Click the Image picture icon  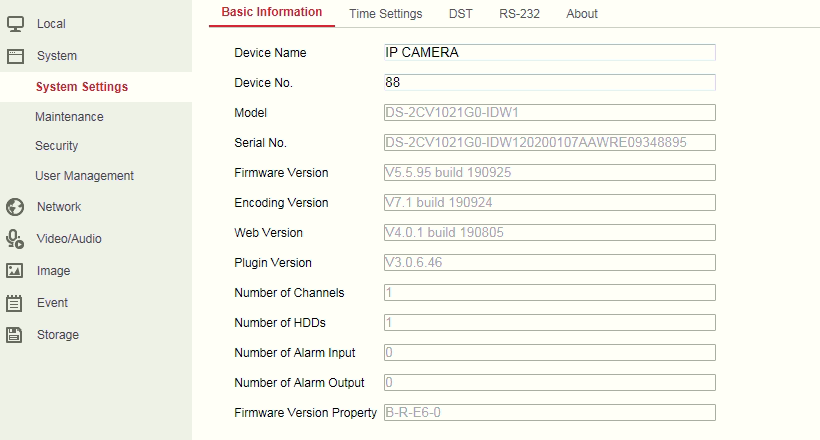tap(15, 271)
